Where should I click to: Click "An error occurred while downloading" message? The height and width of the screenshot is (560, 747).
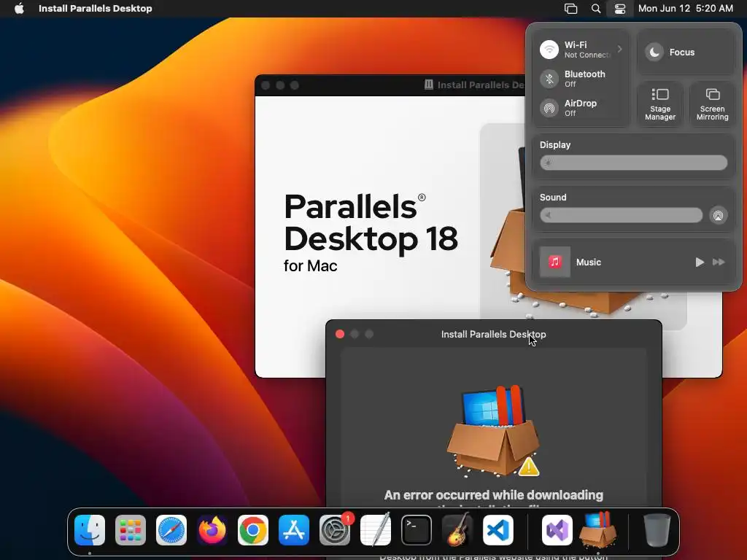pyautogui.click(x=494, y=495)
